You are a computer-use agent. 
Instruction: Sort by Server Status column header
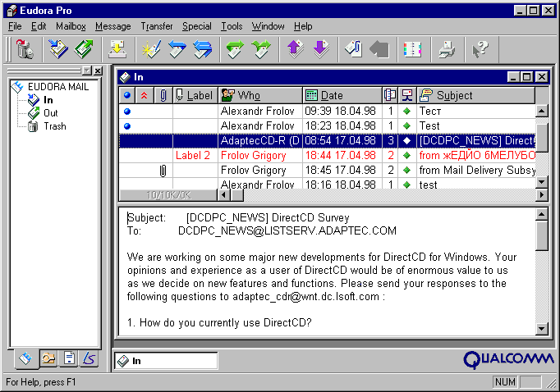[407, 95]
